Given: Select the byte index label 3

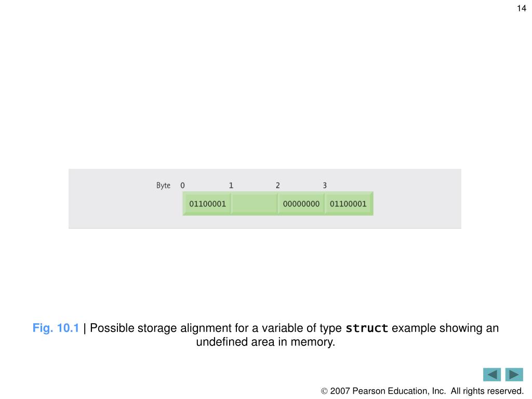Looking at the screenshot, I should click(325, 185).
